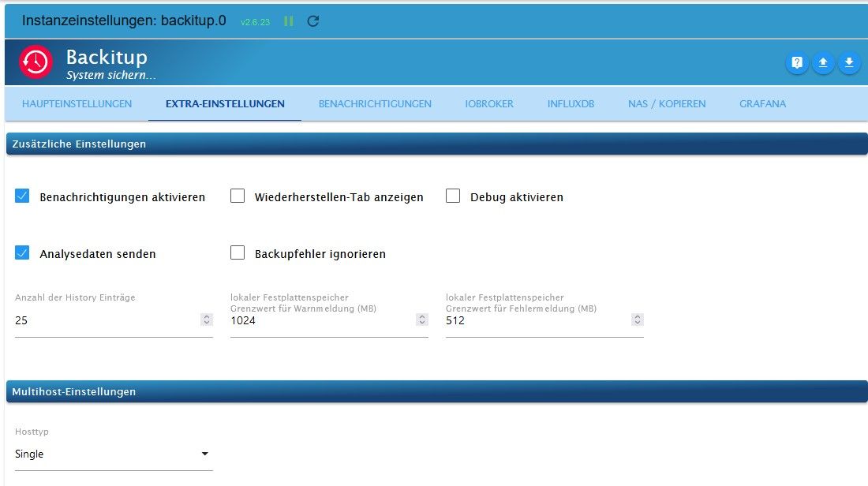
Task: Click the download configuration icon
Action: point(849,62)
